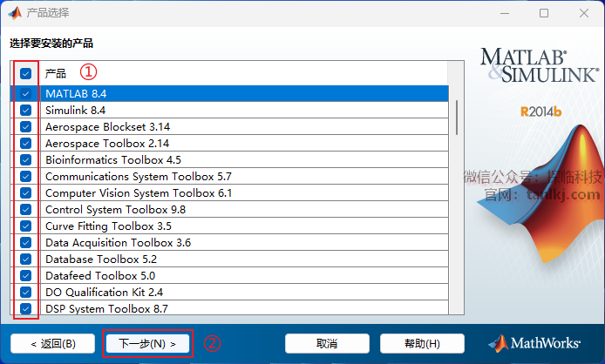This screenshot has width=605, height=364.
Task: Toggle Datafeed Toolbox 5.0 checkbox
Action: pyautogui.click(x=25, y=276)
